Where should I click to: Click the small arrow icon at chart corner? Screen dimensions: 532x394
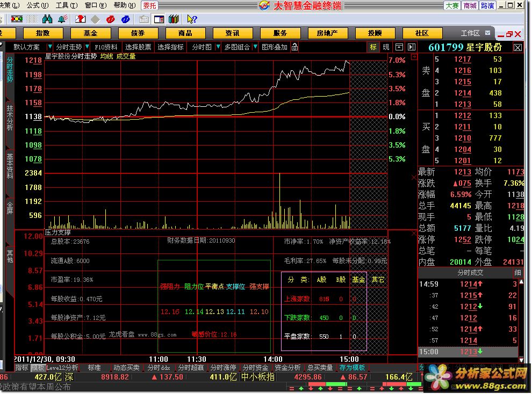414,57
